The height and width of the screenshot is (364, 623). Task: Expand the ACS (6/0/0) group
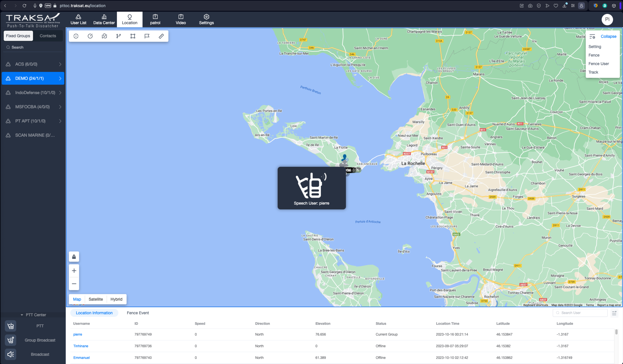click(60, 64)
